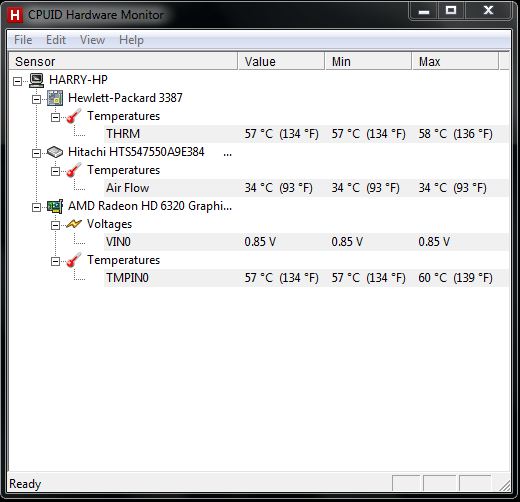
Task: Open the View menu
Action: 92,40
